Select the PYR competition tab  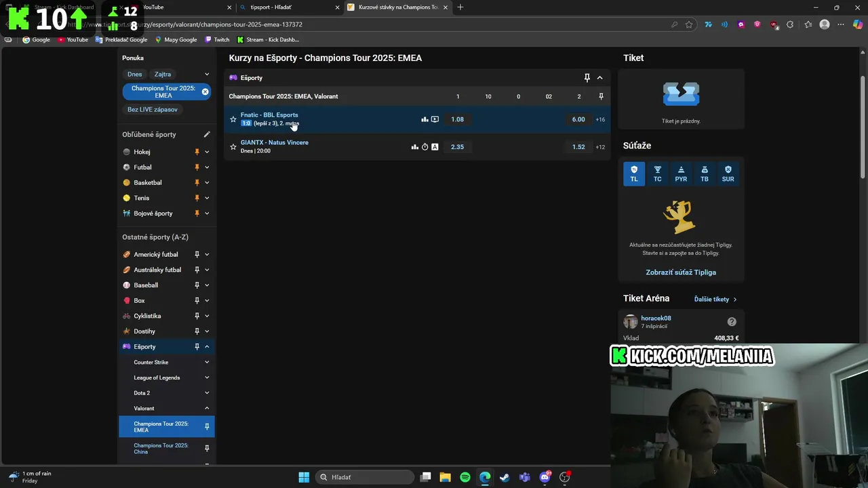point(681,174)
